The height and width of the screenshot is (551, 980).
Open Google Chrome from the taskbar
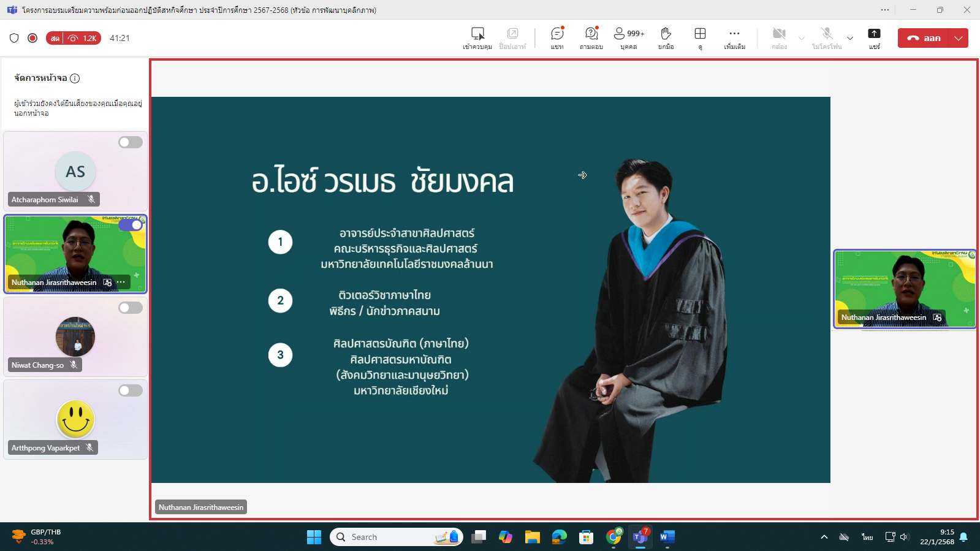pyautogui.click(x=613, y=537)
